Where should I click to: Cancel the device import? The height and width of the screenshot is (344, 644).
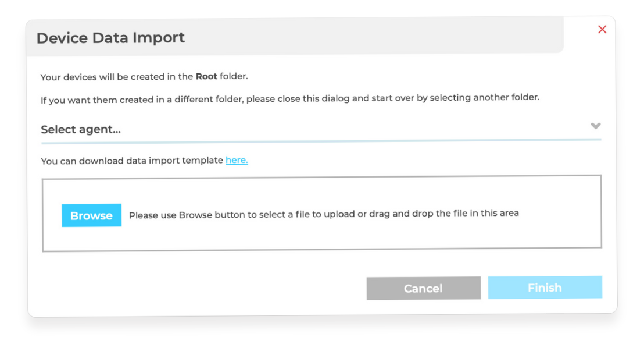pos(424,288)
